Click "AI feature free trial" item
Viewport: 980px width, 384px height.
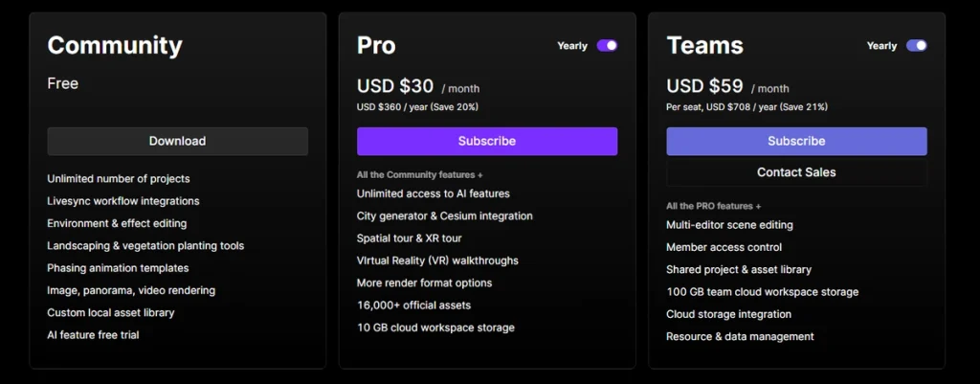coord(93,335)
